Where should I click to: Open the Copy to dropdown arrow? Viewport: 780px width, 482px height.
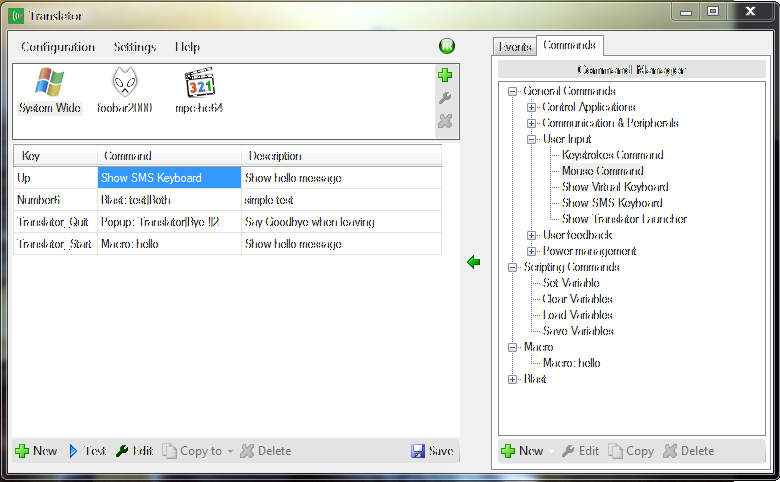click(230, 452)
